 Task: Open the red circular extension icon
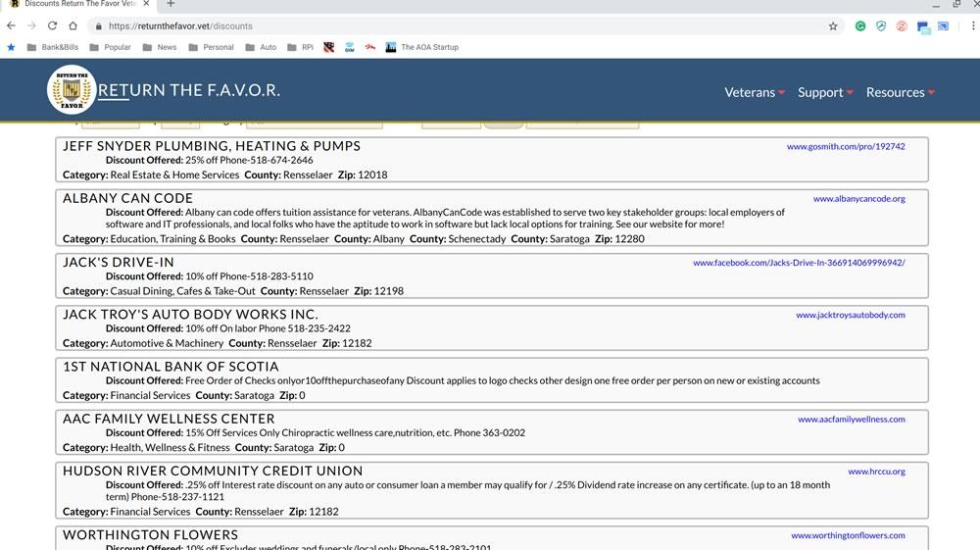click(x=902, y=26)
